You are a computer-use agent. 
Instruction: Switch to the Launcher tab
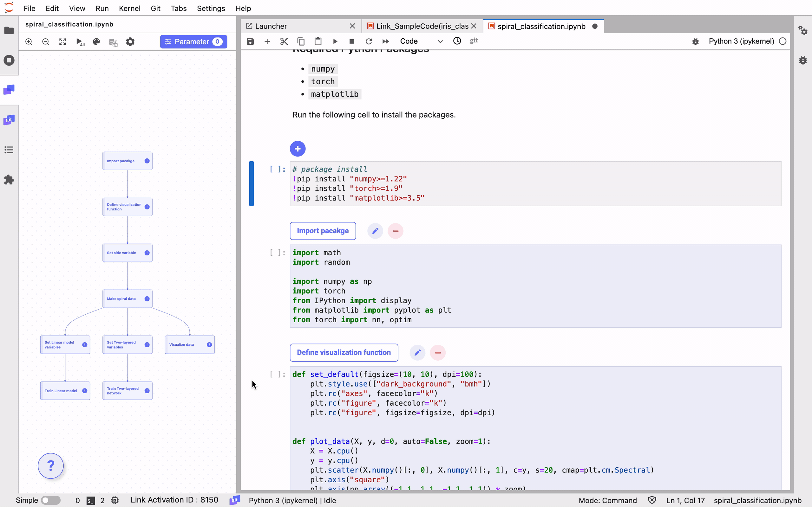[x=271, y=26]
